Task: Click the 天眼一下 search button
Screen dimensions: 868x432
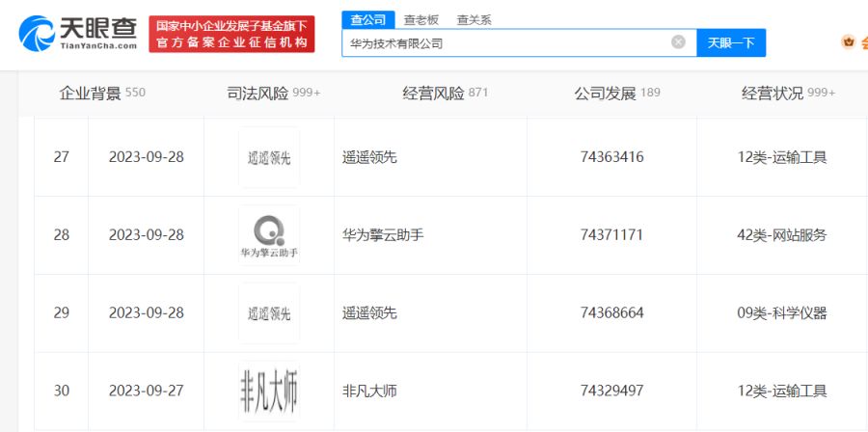Action: (x=731, y=42)
